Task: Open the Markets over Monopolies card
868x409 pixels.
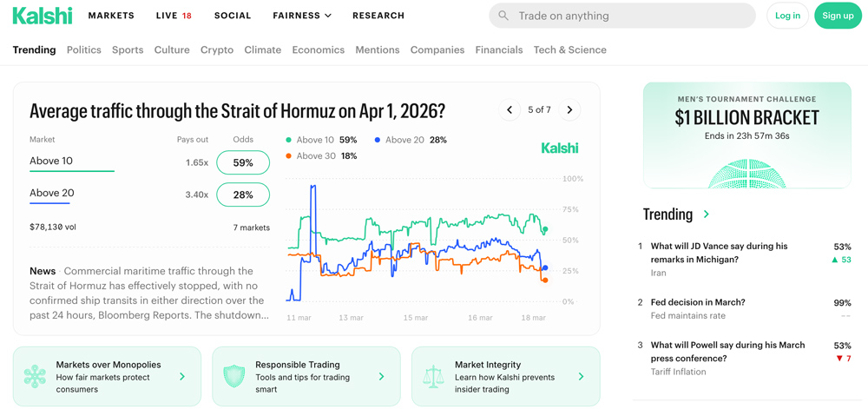Action: tap(107, 376)
